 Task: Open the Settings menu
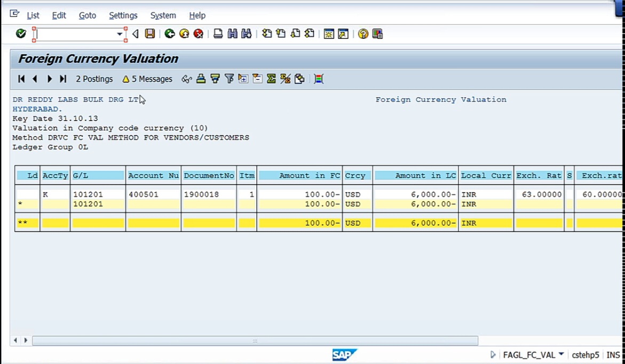point(123,15)
